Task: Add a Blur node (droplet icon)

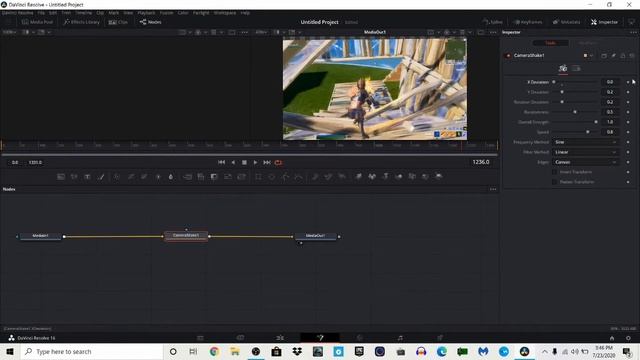Action: coord(171,177)
